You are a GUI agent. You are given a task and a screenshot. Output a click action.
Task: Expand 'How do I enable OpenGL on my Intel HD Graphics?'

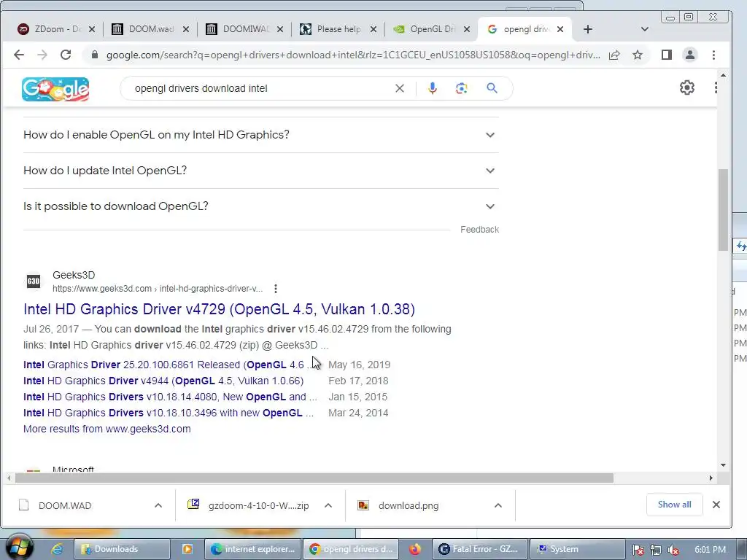[261, 135]
